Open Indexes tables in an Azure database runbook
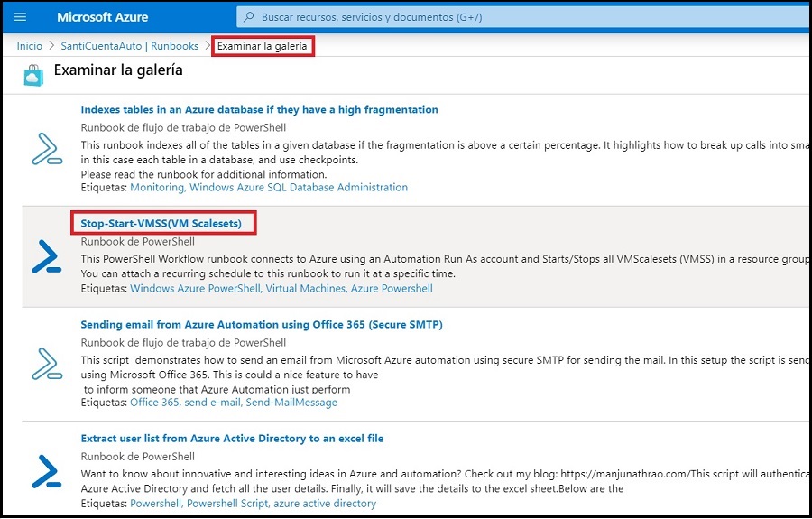Screen dimensions: 812x519 [x=260, y=109]
